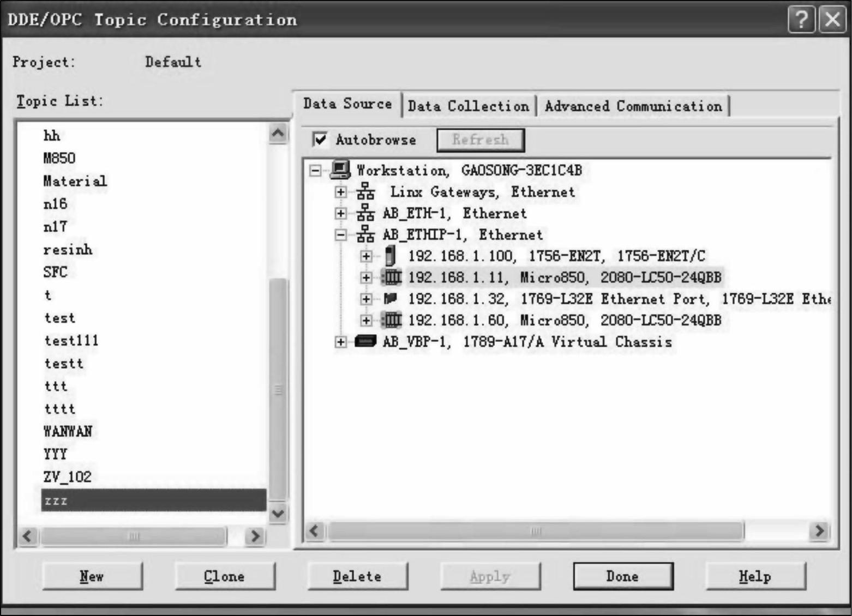Click the 1769-L32E controller icon

click(391, 299)
